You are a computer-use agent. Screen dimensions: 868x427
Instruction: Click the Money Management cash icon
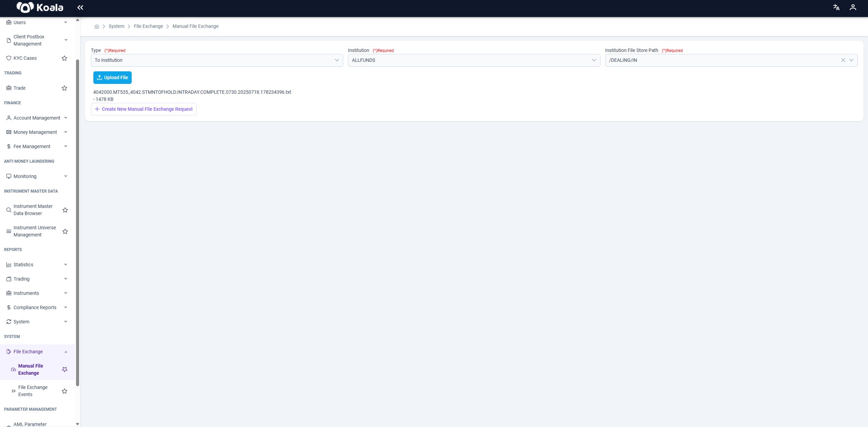[9, 132]
